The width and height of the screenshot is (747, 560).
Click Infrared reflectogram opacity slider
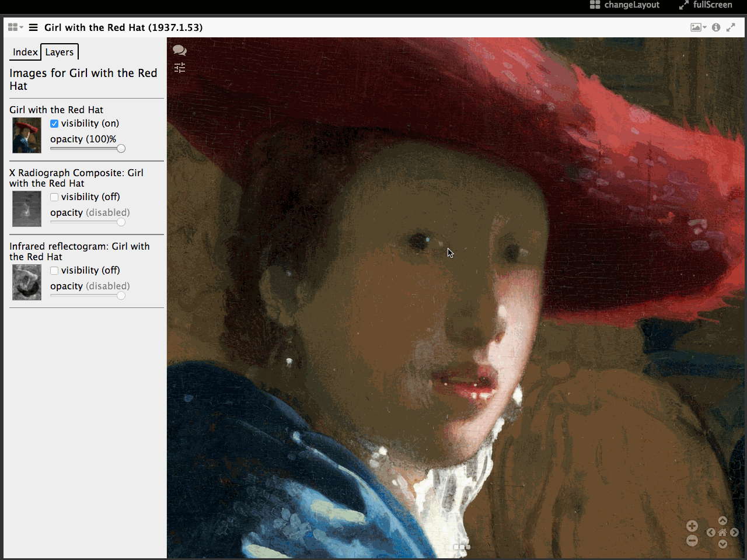[x=88, y=296]
